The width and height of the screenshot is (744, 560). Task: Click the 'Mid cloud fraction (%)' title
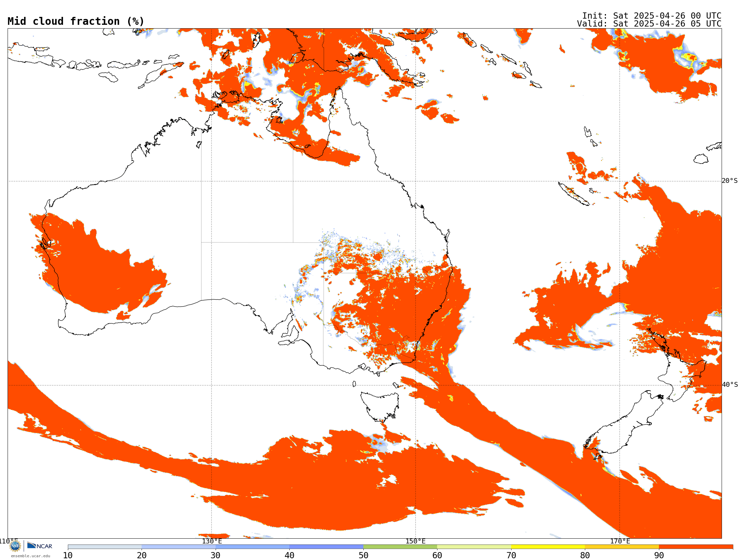click(x=76, y=21)
